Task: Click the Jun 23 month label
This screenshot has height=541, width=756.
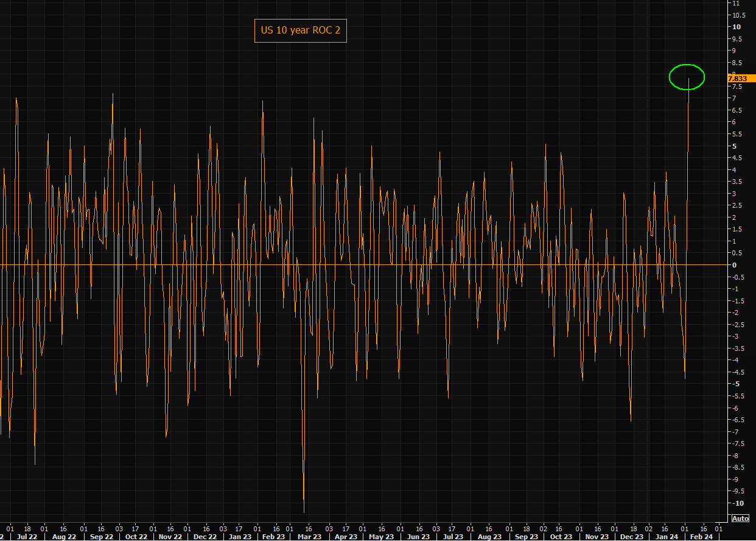Action: click(x=418, y=537)
